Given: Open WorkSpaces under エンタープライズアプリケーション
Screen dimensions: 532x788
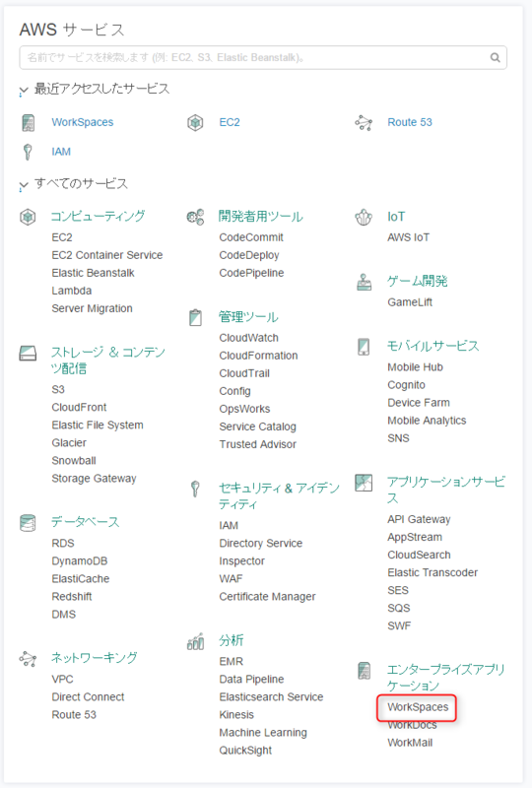Looking at the screenshot, I should 418,707.
